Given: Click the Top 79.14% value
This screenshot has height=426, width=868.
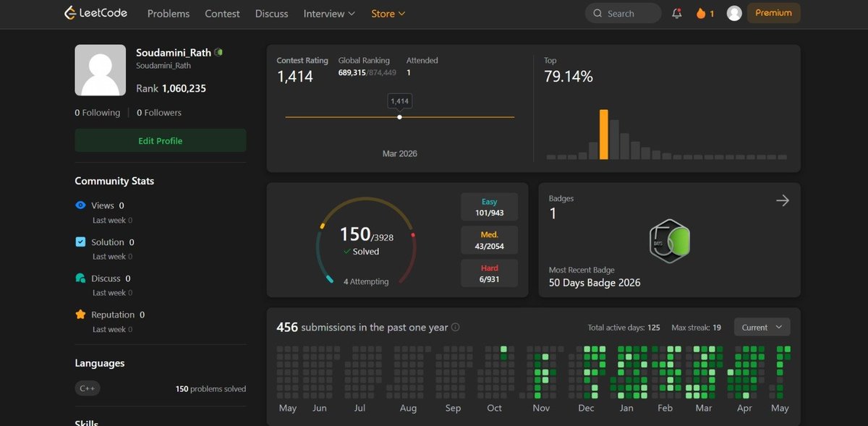Looking at the screenshot, I should (x=569, y=76).
